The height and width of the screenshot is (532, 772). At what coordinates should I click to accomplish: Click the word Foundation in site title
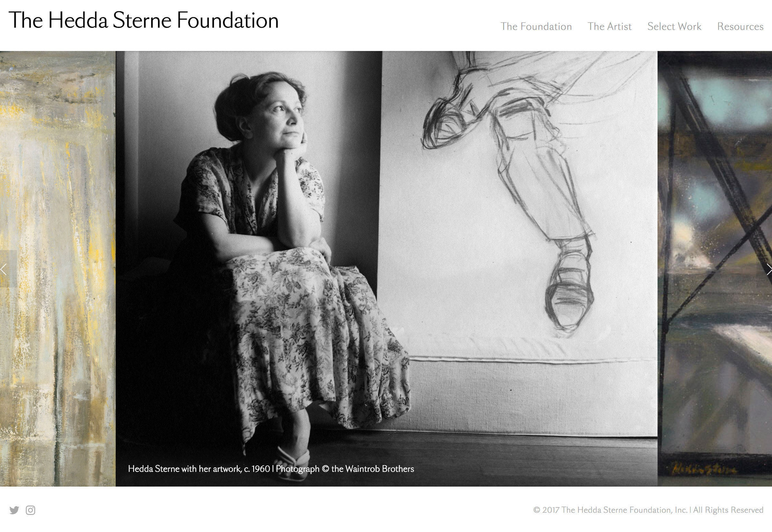tap(227, 20)
